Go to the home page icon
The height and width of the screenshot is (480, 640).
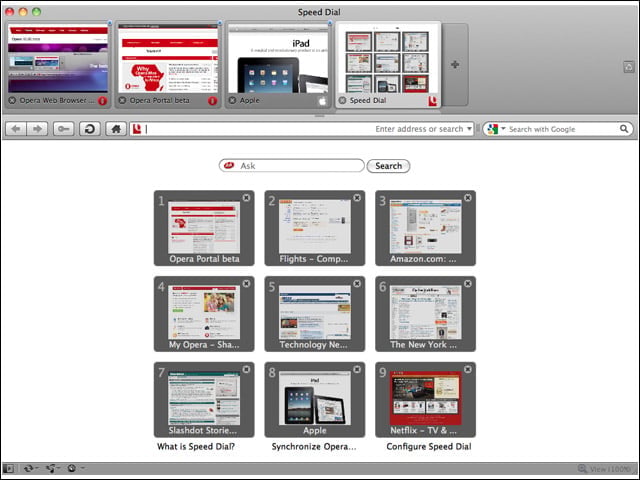click(116, 129)
